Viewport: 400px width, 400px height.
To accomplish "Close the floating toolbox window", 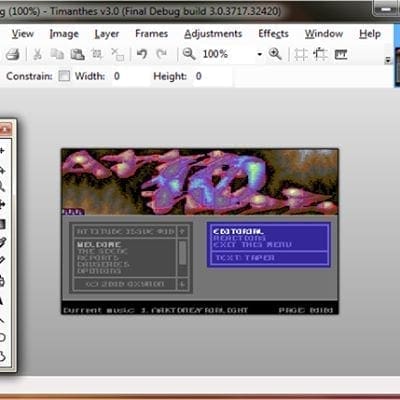I will (5, 129).
